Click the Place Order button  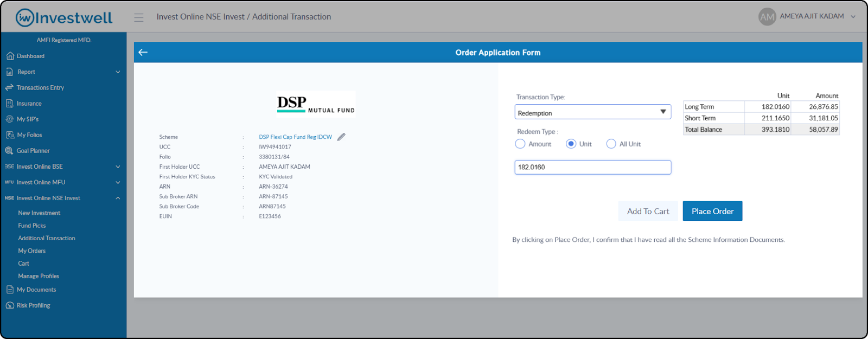coord(713,211)
